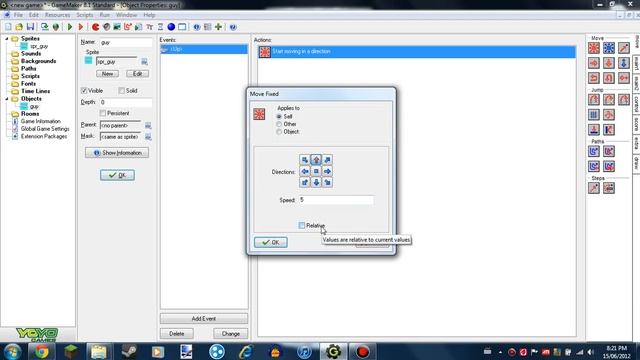The image size is (640, 360).
Task: Select the Move Towards Point action icon
Action: (x=624, y=48)
